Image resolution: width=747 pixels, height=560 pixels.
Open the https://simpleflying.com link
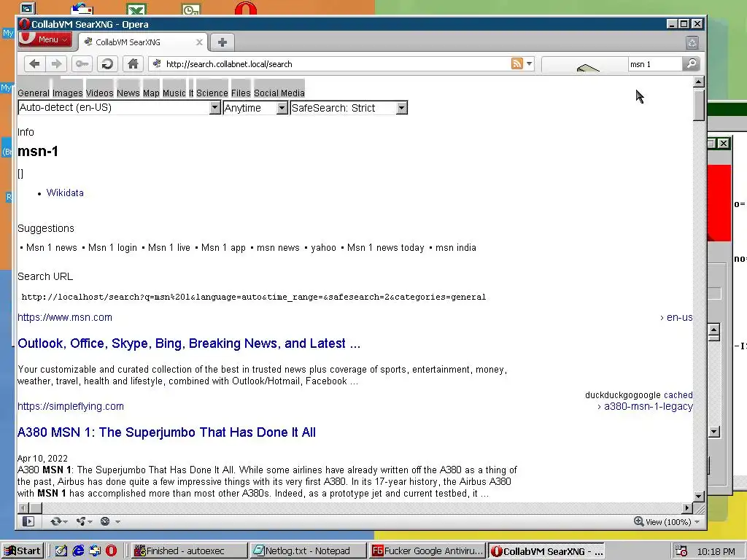tap(71, 406)
